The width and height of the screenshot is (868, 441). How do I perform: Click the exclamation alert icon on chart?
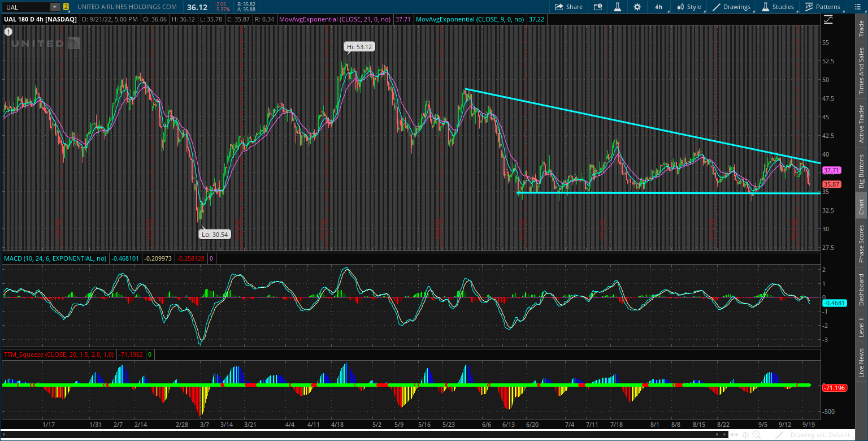[x=8, y=32]
